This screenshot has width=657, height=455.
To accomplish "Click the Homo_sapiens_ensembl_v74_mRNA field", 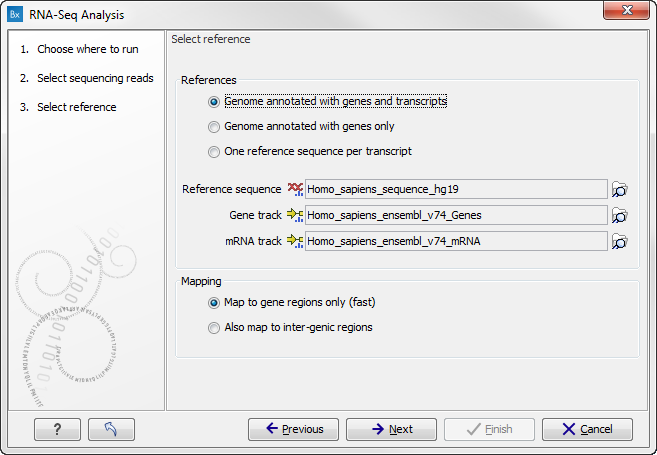I will pos(456,241).
